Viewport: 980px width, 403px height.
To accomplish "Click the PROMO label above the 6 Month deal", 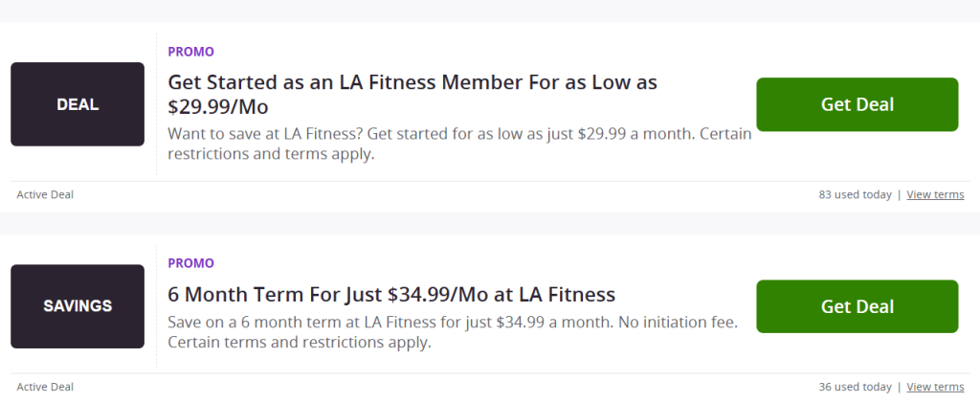I will pyautogui.click(x=190, y=263).
